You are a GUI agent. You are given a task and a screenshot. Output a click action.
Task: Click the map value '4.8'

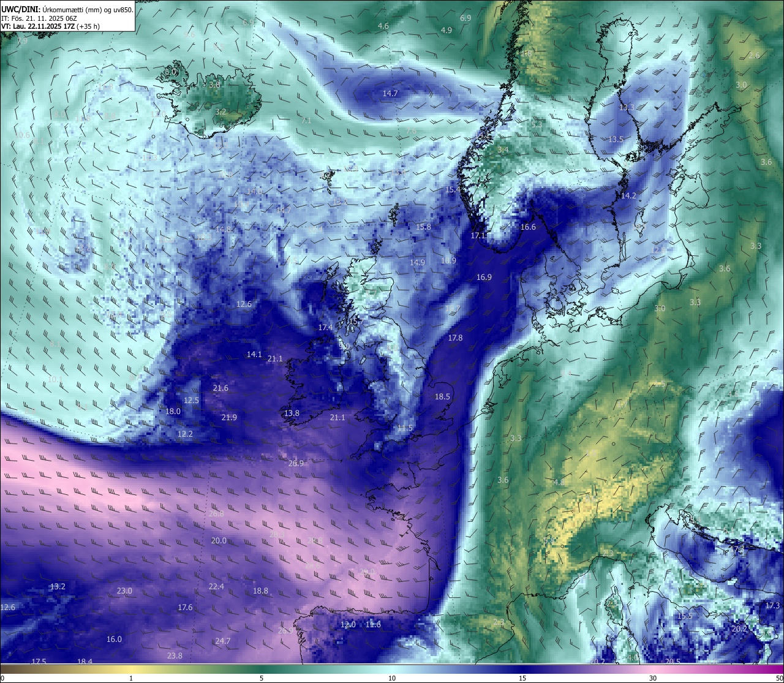tap(559, 483)
